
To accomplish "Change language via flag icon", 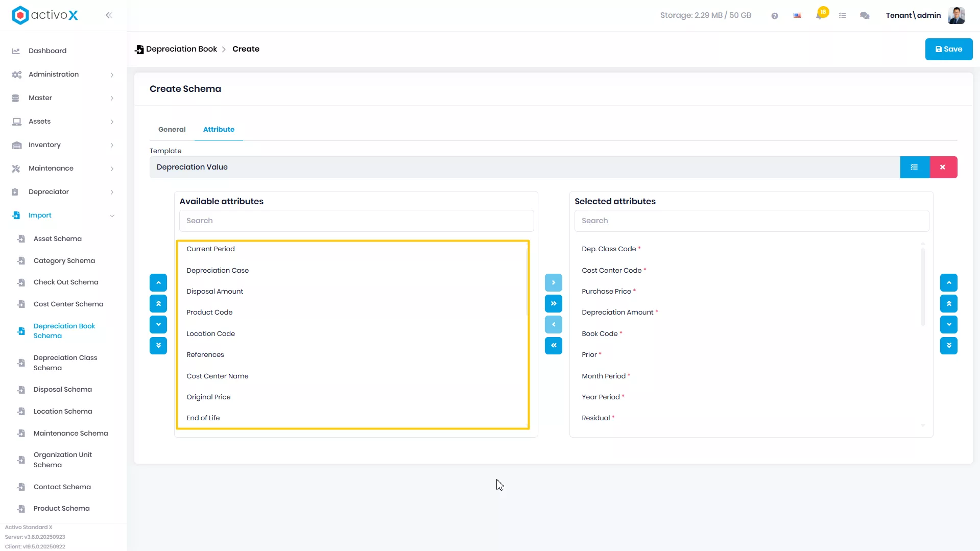I will pos(797,16).
